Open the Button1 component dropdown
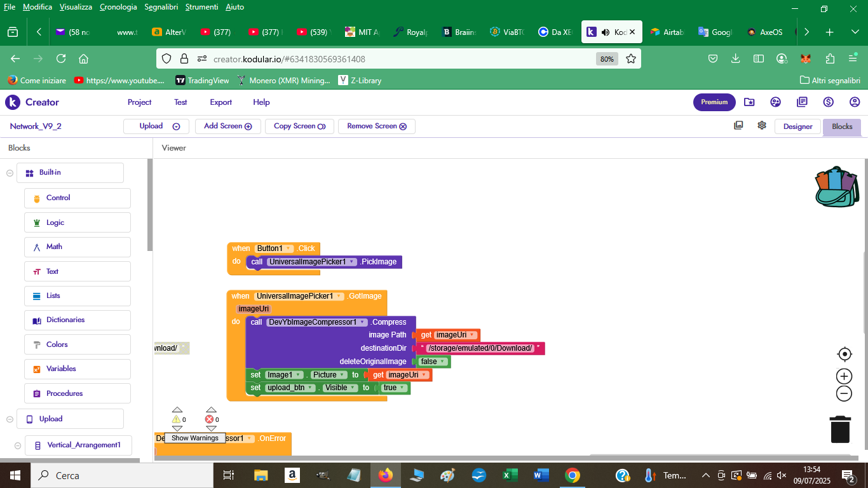The height and width of the screenshot is (488, 868). point(288,248)
